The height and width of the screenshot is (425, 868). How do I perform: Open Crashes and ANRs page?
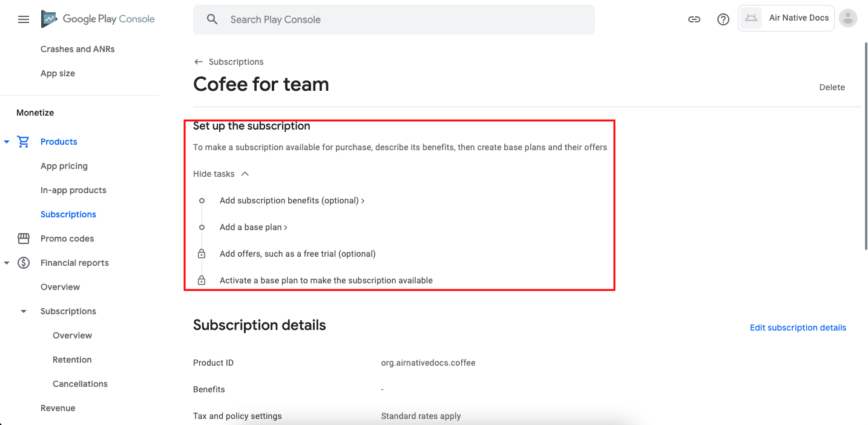(77, 49)
